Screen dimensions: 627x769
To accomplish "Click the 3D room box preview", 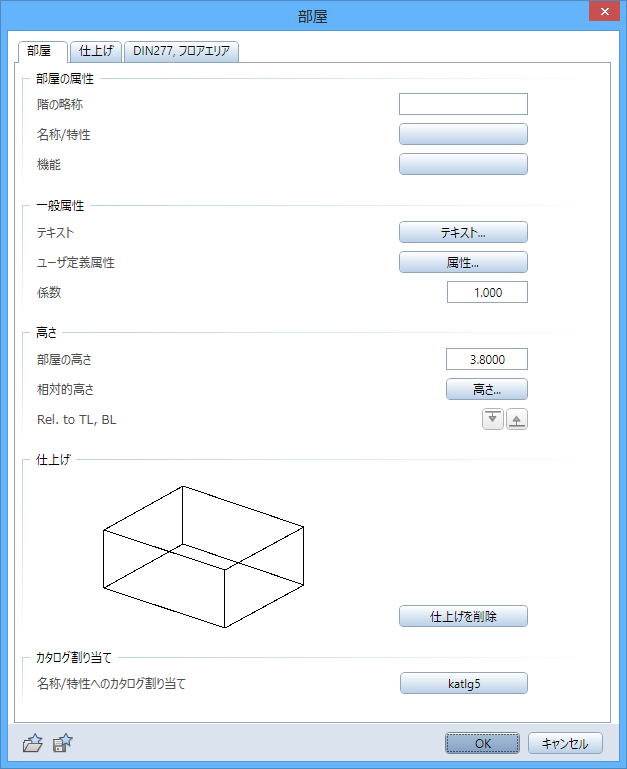I will point(203,556).
